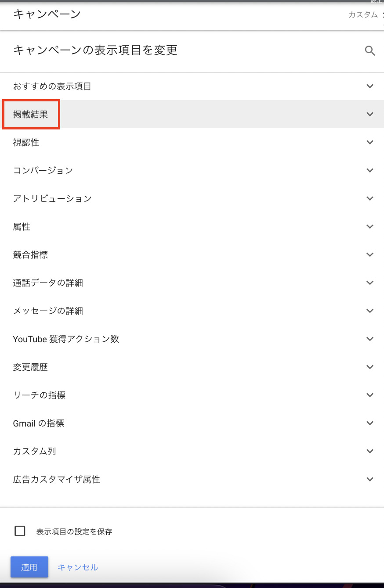Viewport: 384px width, 588px height.
Task: Click the blue 適用 button
Action: 29,567
